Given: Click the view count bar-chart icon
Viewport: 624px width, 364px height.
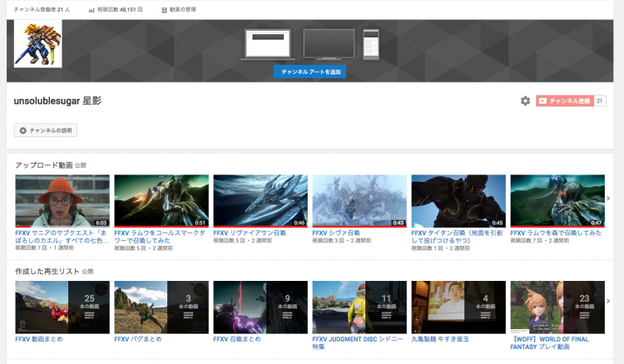Looking at the screenshot, I should tap(92, 10).
